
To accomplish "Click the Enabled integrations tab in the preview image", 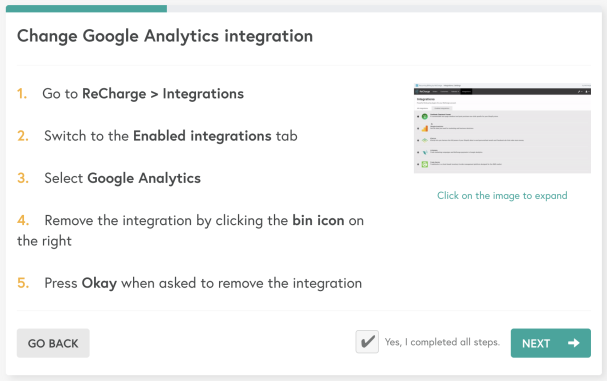I will point(442,108).
